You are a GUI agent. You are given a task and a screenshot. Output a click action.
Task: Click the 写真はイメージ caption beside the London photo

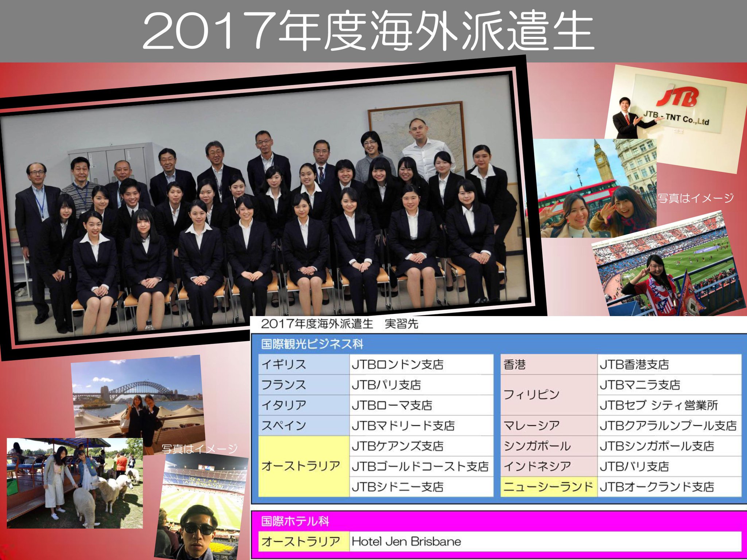(x=695, y=198)
